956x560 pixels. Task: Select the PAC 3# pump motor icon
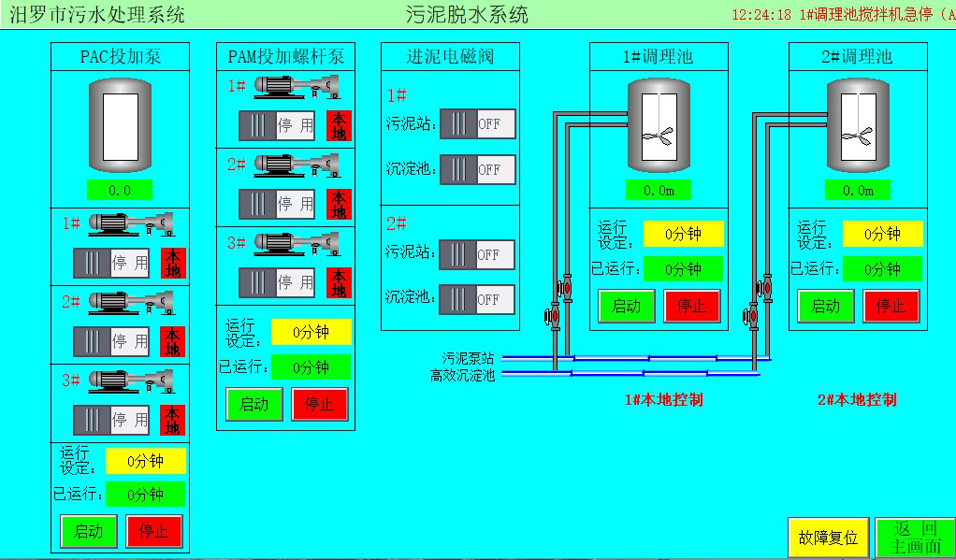coord(130,381)
